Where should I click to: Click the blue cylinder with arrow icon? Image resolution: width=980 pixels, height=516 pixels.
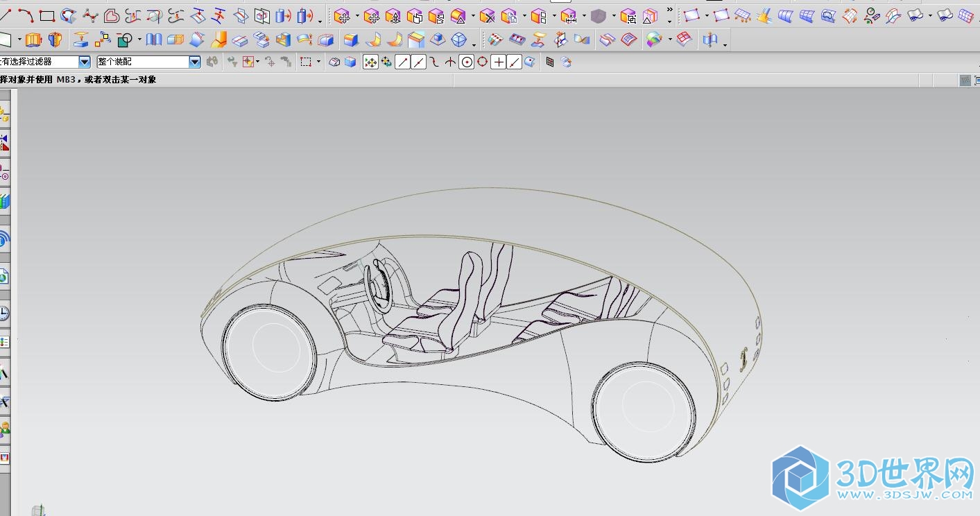pyautogui.click(x=283, y=15)
